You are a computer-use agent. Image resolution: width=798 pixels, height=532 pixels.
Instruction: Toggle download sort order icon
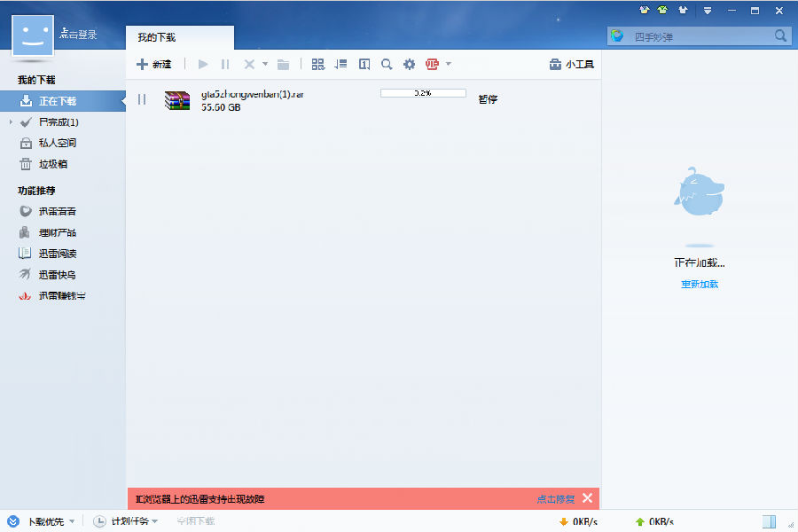coord(340,64)
